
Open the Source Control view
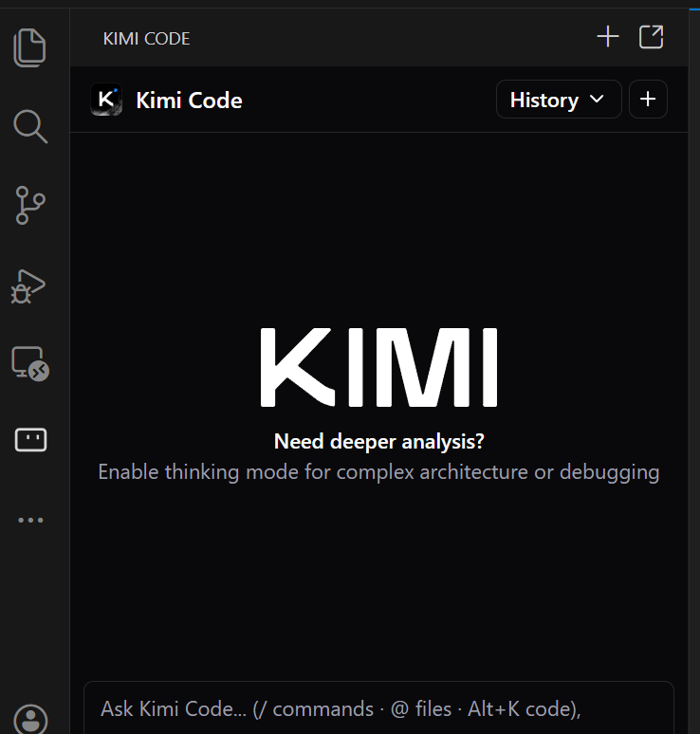pos(30,205)
